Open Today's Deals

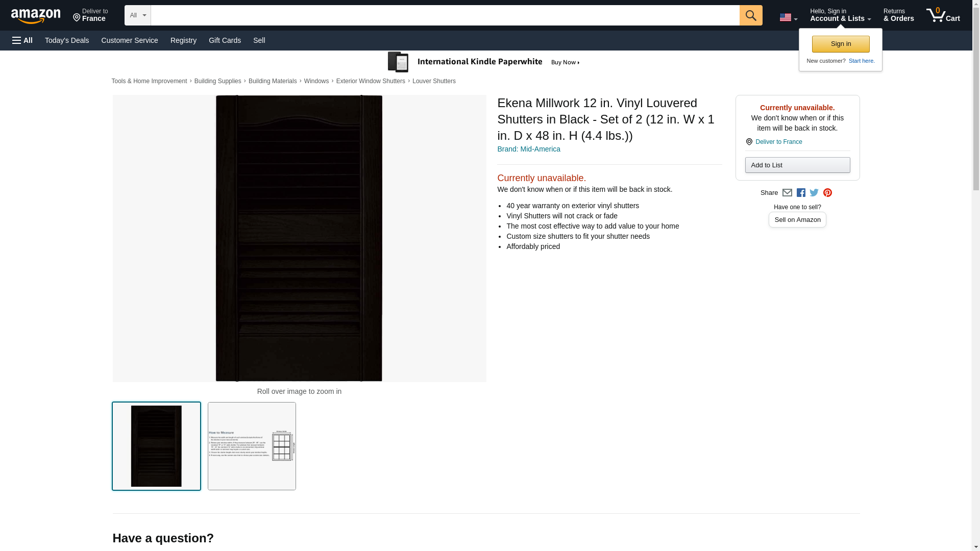click(67, 40)
